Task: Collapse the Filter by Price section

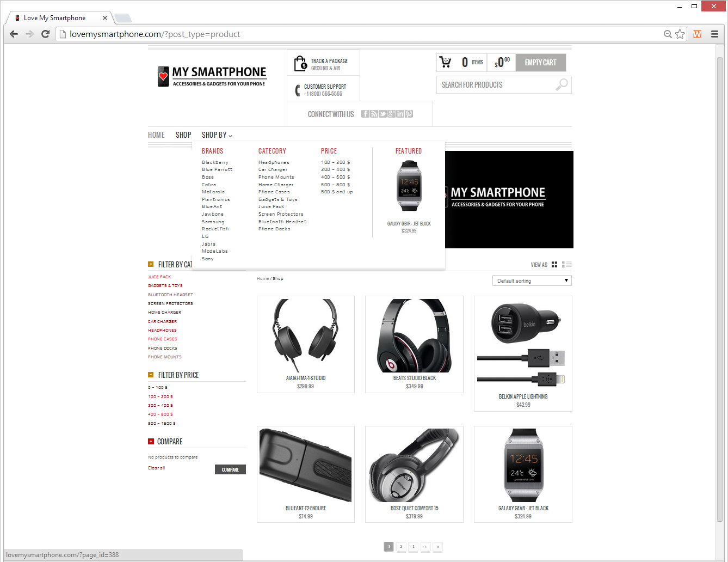Action: point(151,375)
